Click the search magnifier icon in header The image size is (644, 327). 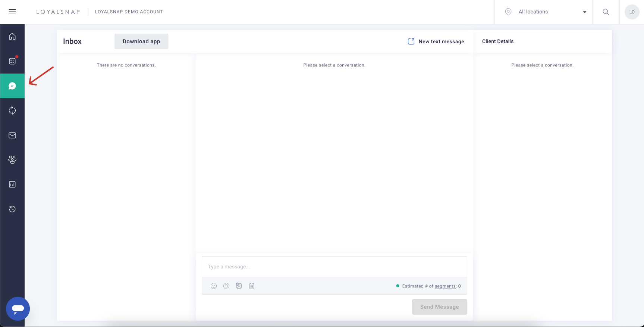(x=606, y=12)
